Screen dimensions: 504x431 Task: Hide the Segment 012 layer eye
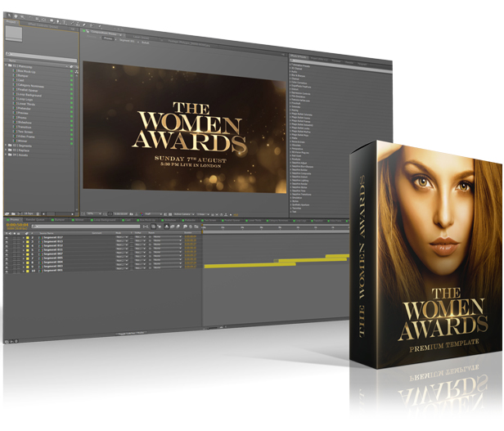coord(7,245)
